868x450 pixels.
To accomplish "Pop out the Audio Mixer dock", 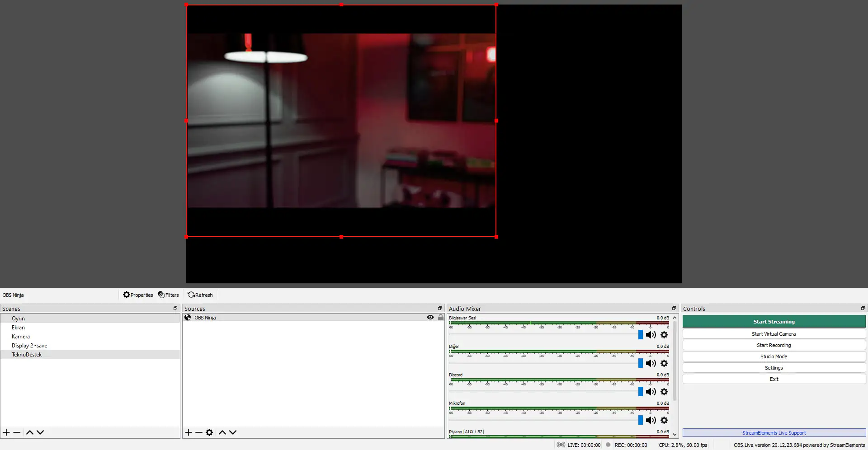I will (674, 308).
